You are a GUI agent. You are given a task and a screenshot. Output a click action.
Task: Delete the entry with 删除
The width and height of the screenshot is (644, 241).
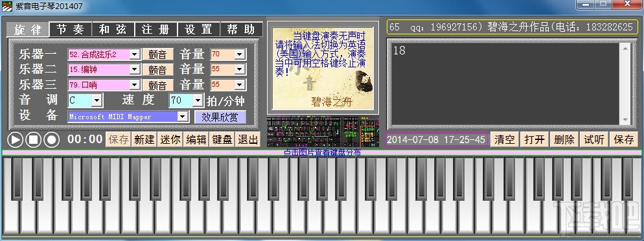coord(564,139)
